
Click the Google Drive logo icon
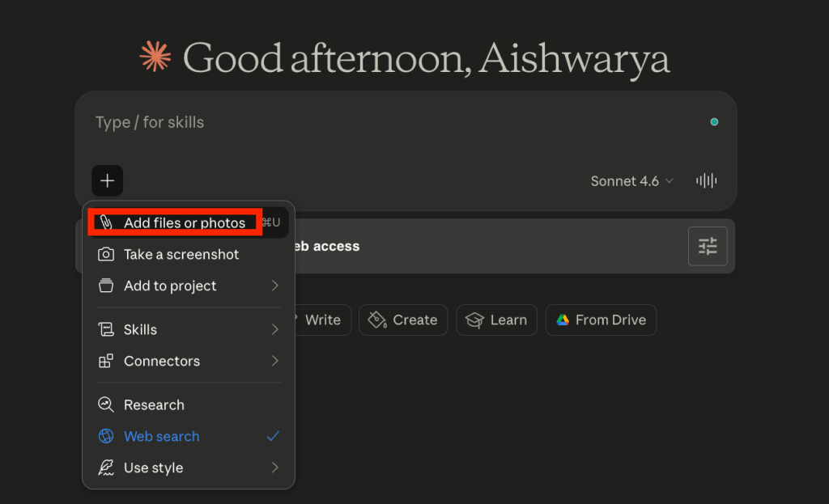[x=563, y=320]
